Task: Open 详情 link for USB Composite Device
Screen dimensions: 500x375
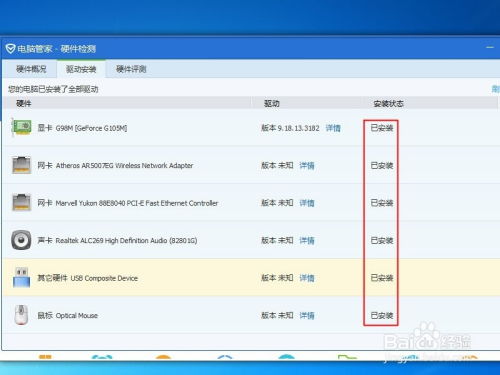Action: click(x=307, y=278)
